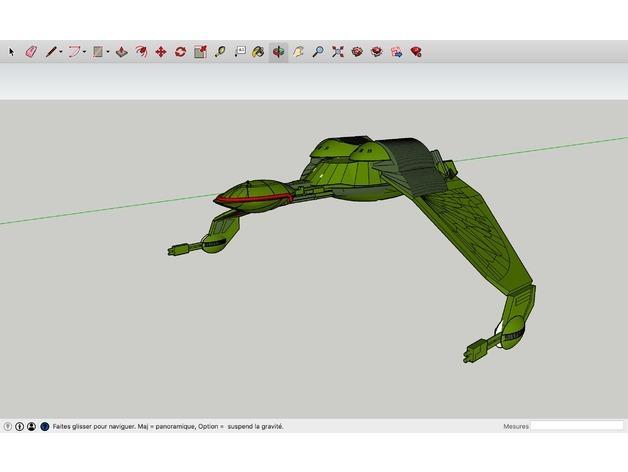Pick the Line pencil tool
The width and height of the screenshot is (628, 472).
[x=51, y=52]
